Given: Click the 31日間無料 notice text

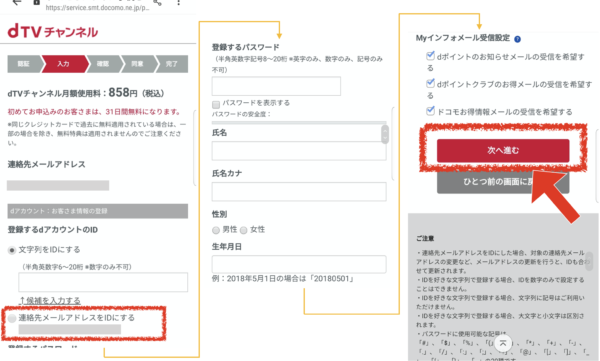Looking at the screenshot, I should (x=94, y=112).
